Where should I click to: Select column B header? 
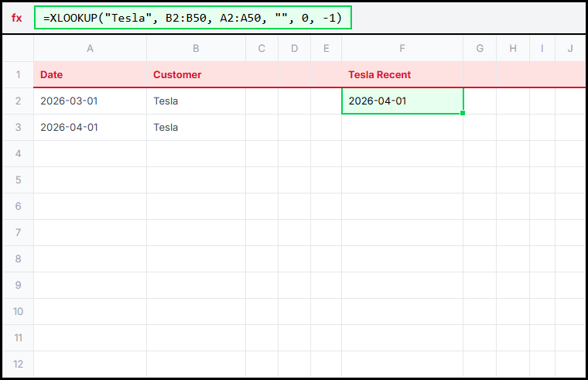pyautogui.click(x=196, y=49)
